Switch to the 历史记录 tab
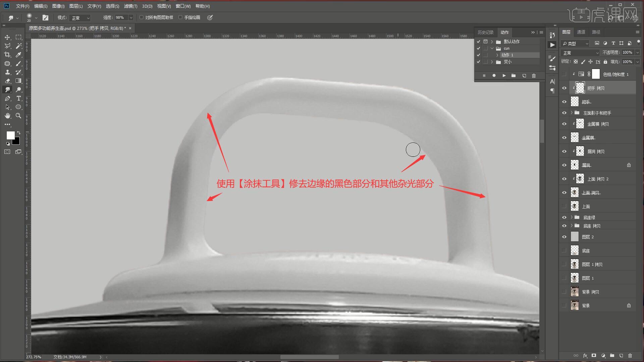 click(485, 32)
